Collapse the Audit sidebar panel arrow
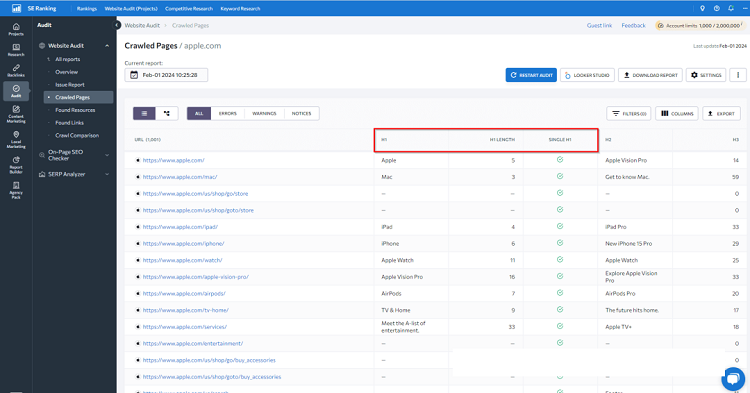This screenshot has height=393, width=750. 117,25
